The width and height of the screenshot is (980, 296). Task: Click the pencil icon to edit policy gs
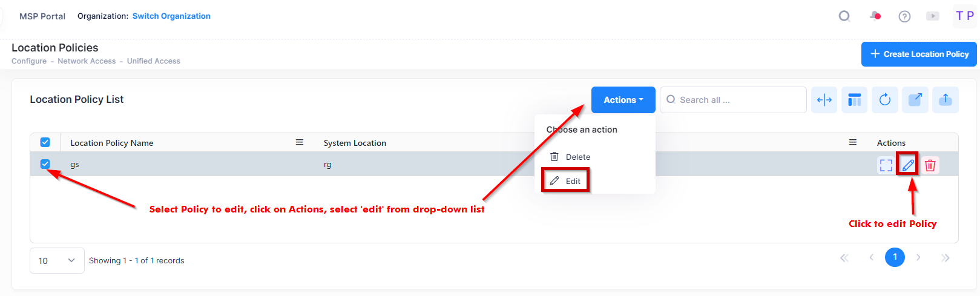point(907,165)
